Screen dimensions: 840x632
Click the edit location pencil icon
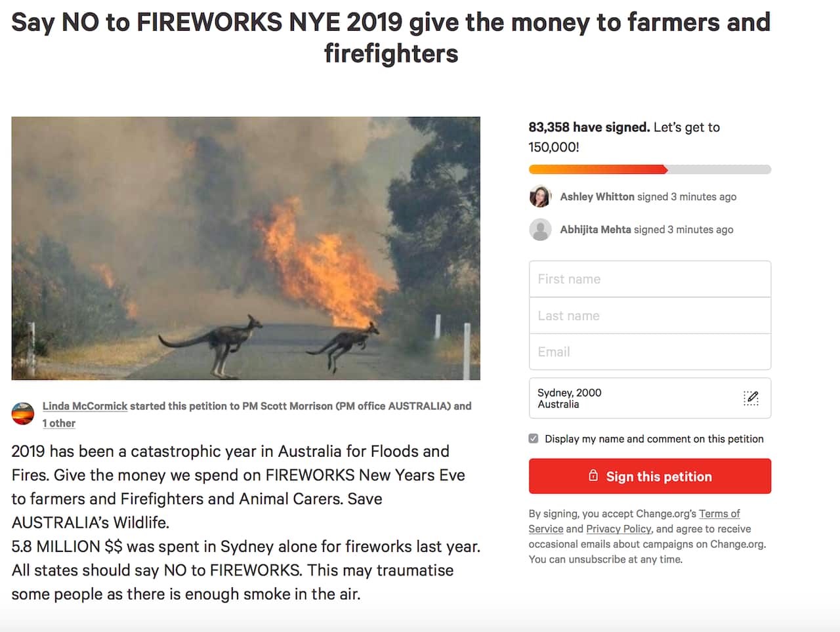[x=751, y=398]
